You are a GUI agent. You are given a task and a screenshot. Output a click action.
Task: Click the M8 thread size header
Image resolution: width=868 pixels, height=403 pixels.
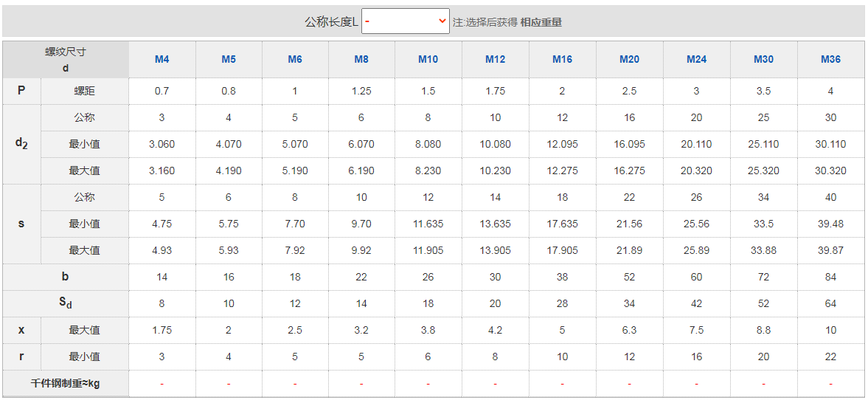click(361, 59)
